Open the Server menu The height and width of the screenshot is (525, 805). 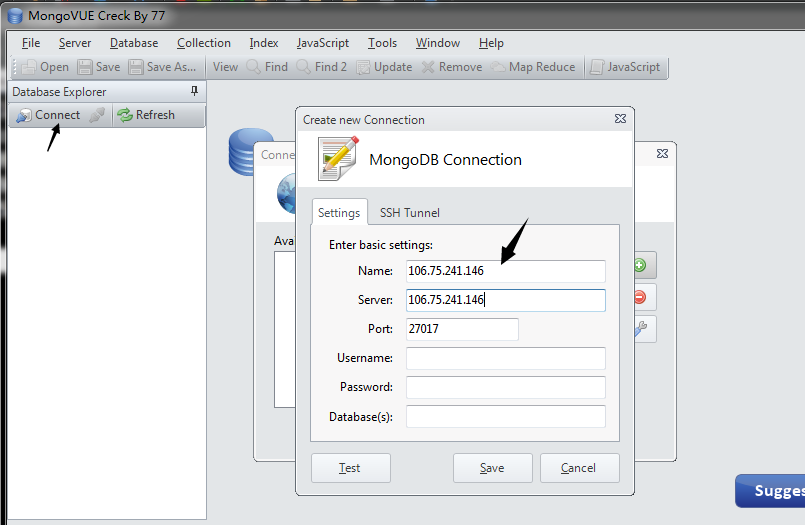pos(75,43)
